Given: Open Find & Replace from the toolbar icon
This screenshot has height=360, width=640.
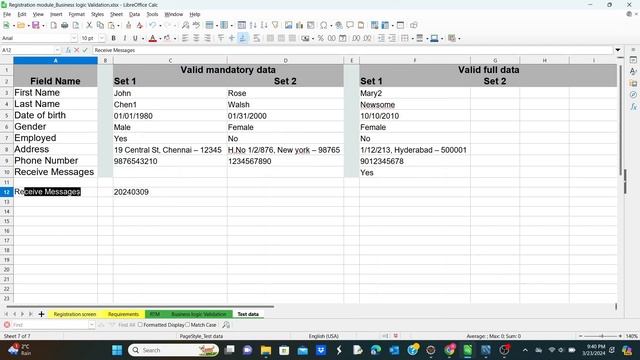Looking at the screenshot, I should (185, 25).
